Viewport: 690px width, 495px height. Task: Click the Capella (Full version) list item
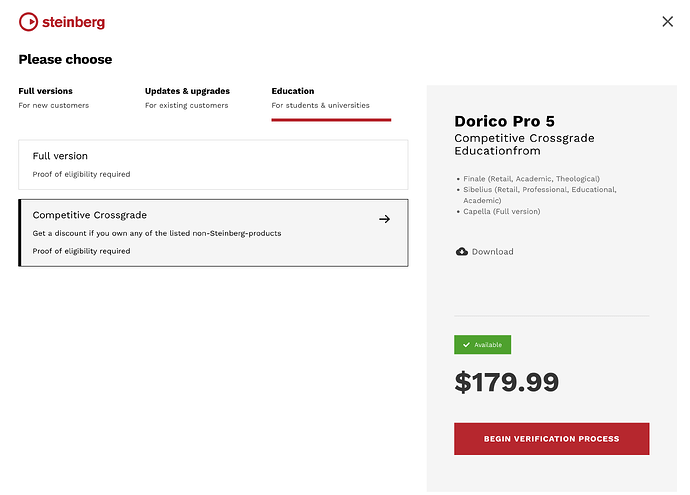pyautogui.click(x=504, y=211)
